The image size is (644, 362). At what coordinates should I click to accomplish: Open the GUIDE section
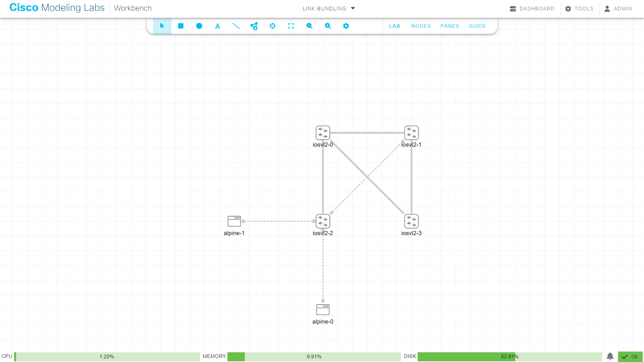pyautogui.click(x=477, y=26)
